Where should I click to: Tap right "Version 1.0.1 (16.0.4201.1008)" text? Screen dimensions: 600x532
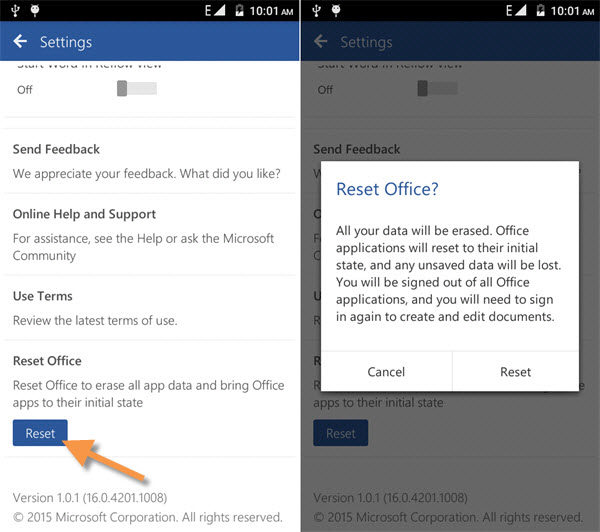point(390,498)
